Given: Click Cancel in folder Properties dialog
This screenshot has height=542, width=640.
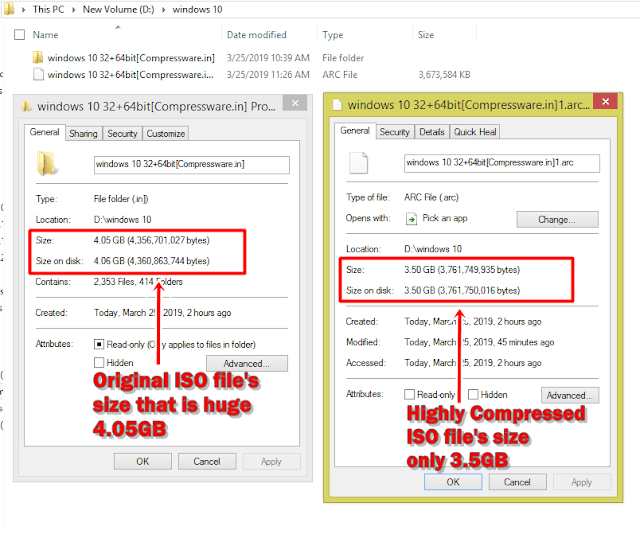Looking at the screenshot, I should tap(207, 462).
